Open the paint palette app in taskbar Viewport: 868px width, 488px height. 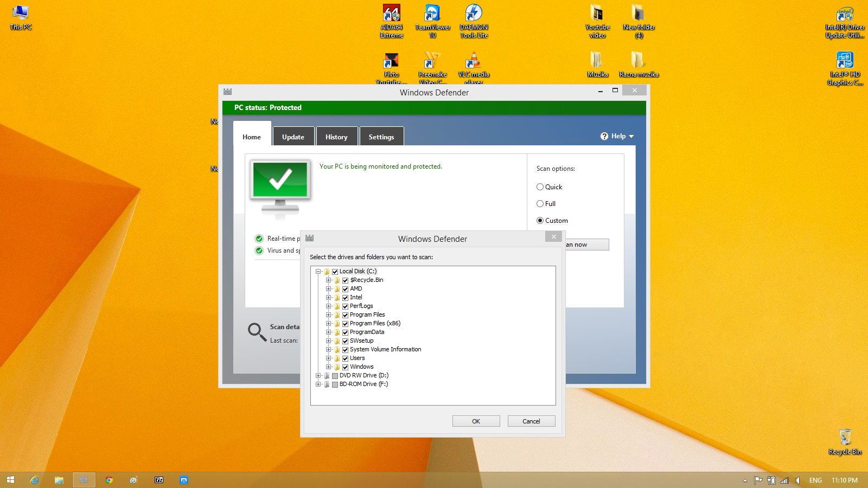(134, 480)
